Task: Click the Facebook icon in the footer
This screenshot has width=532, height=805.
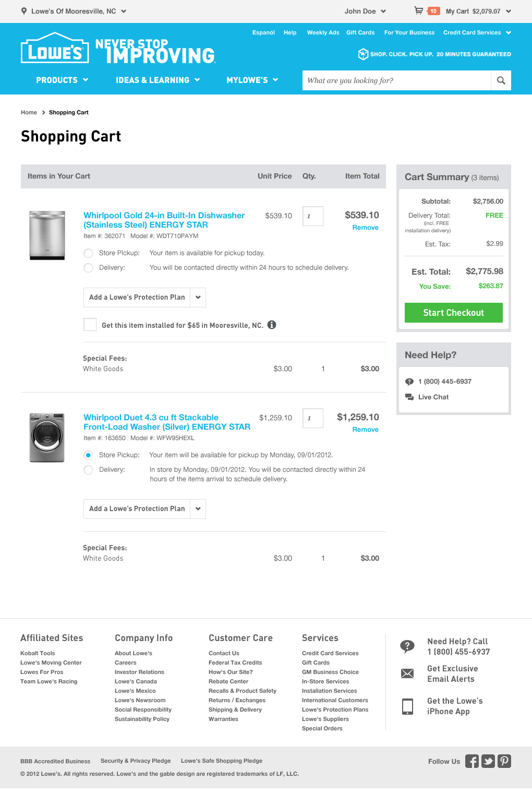Action: point(471,761)
